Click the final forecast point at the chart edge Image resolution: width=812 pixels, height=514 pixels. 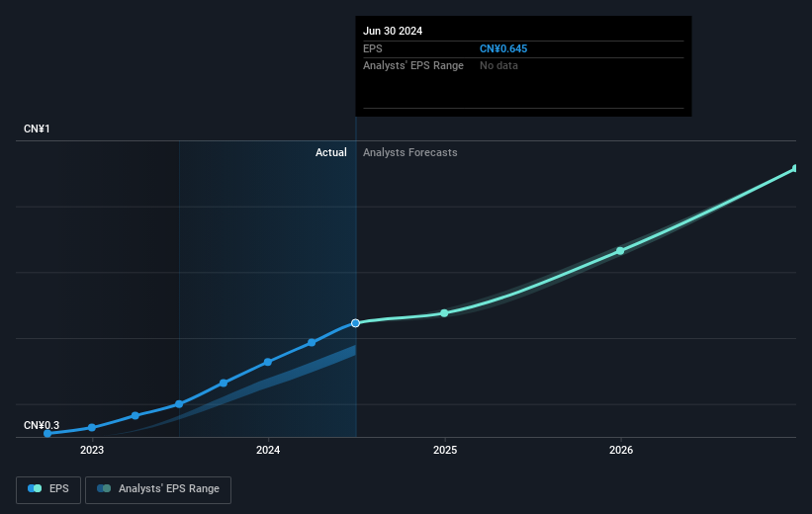tap(796, 168)
